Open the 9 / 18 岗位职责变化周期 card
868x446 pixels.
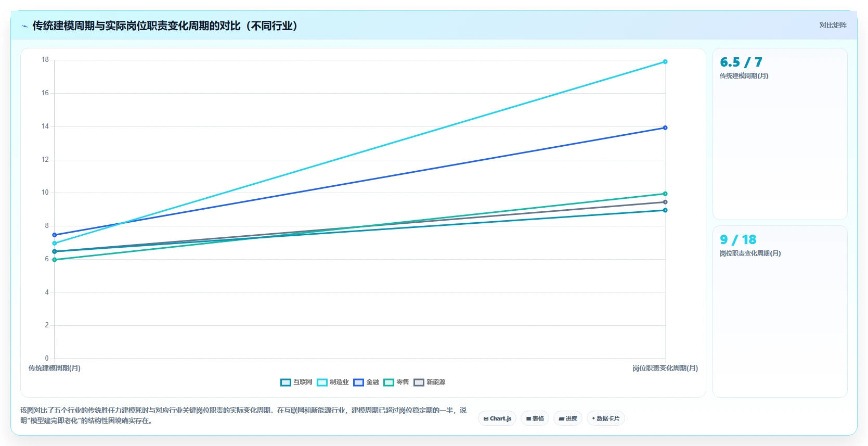point(780,311)
